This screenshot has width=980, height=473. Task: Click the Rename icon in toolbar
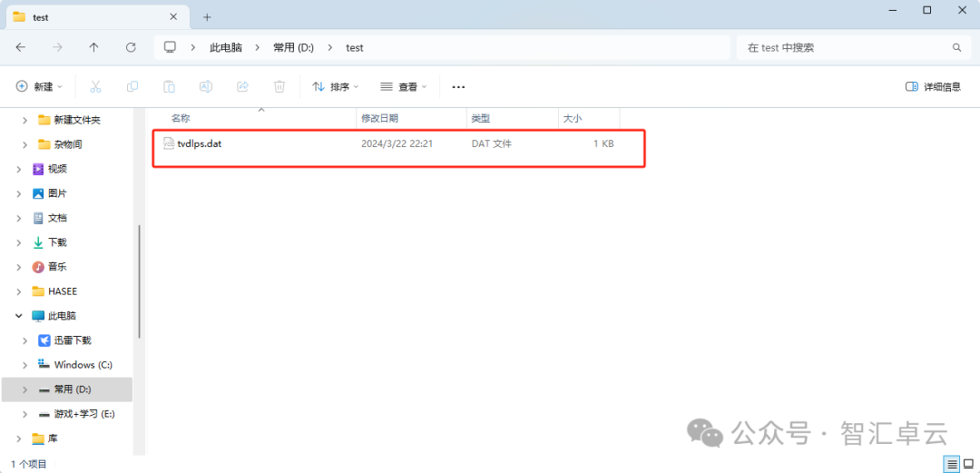tap(206, 86)
